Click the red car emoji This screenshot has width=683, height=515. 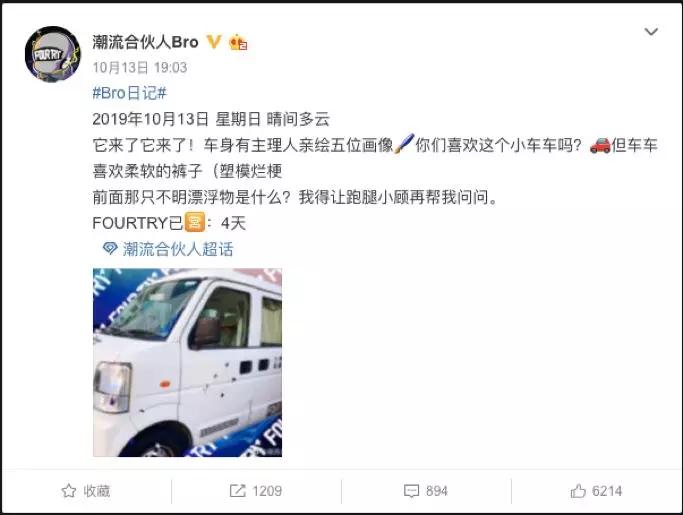coord(600,145)
